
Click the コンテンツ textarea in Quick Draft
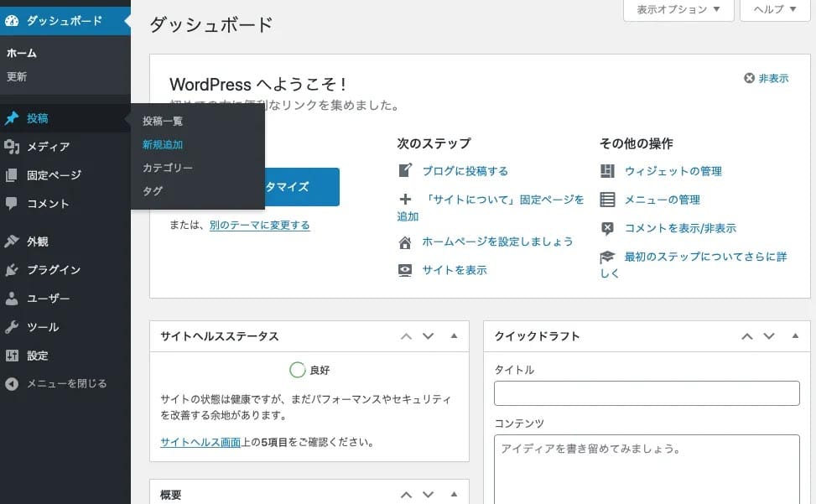coord(647,469)
